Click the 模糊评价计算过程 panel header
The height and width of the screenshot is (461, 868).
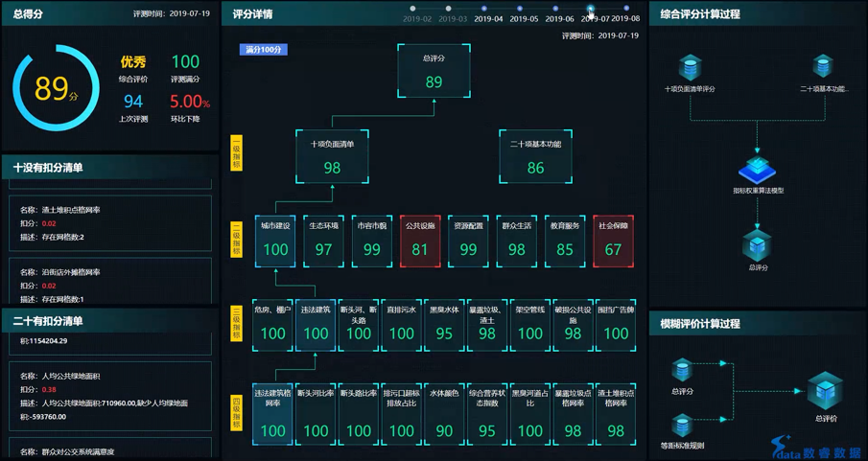(758, 323)
